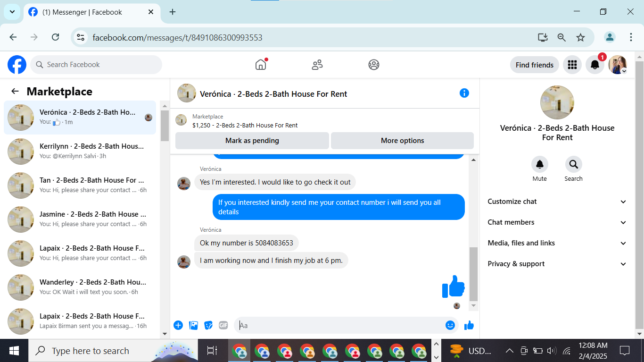This screenshot has width=644, height=362.
Task: Show hidden system tray icons
Action: click(x=510, y=351)
